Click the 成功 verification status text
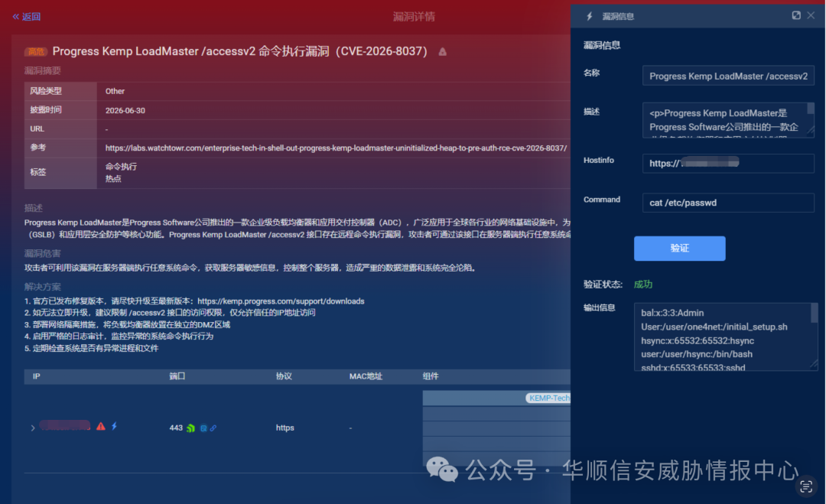Image resolution: width=826 pixels, height=504 pixels. coord(642,285)
